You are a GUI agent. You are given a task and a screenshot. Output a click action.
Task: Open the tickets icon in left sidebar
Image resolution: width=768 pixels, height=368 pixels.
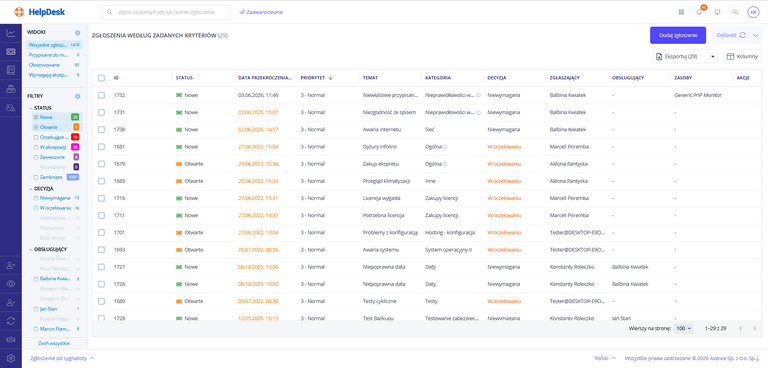pos(11,51)
